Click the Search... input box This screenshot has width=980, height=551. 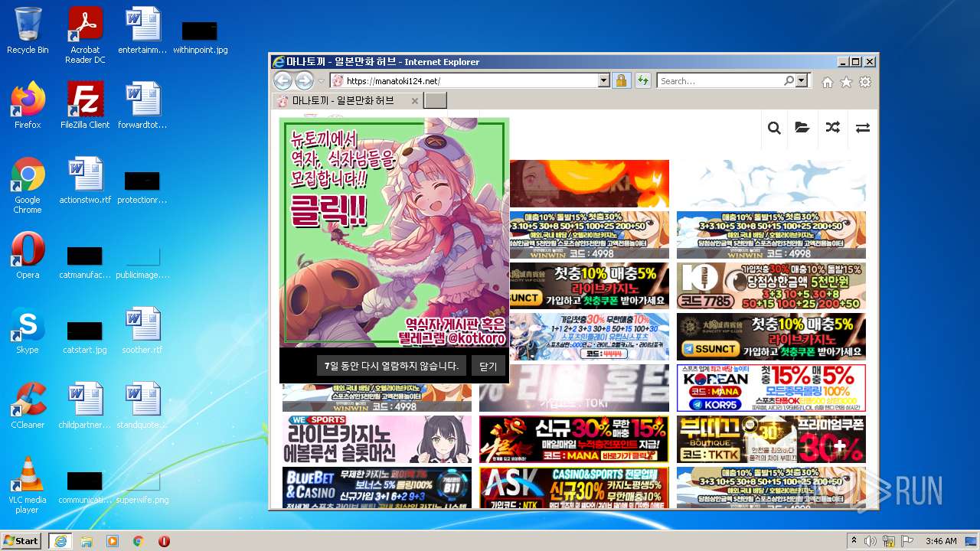point(720,80)
